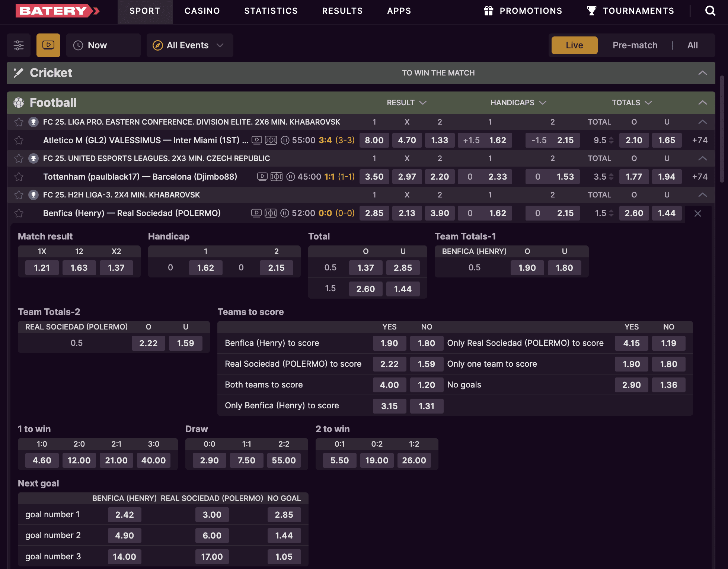
Task: Select 2.90 odds for No goals
Action: pyautogui.click(x=631, y=385)
